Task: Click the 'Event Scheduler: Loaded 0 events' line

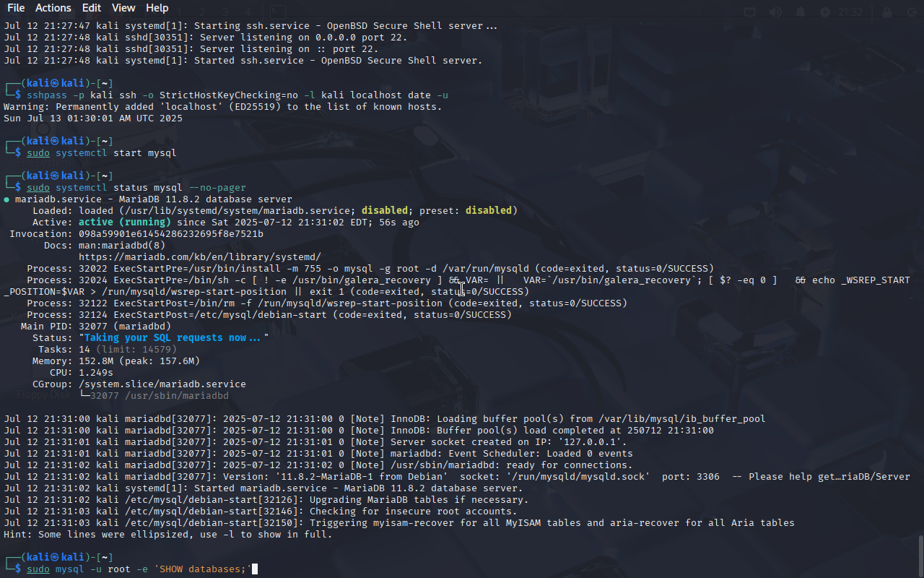Action: coord(318,454)
